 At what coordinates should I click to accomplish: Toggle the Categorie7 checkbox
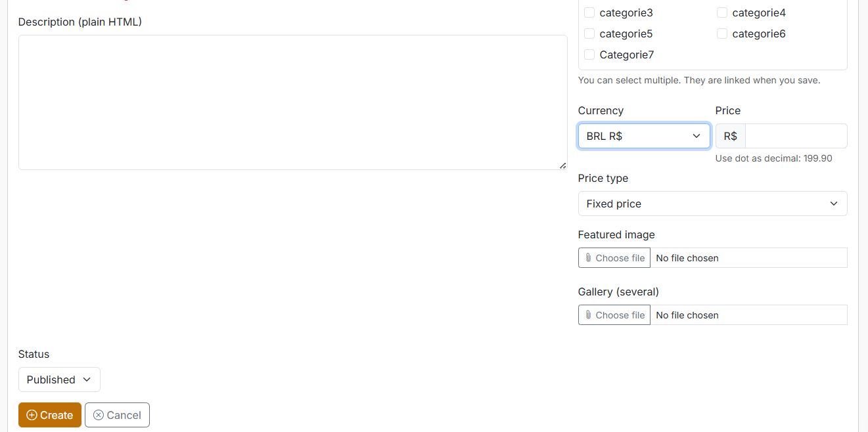click(589, 54)
